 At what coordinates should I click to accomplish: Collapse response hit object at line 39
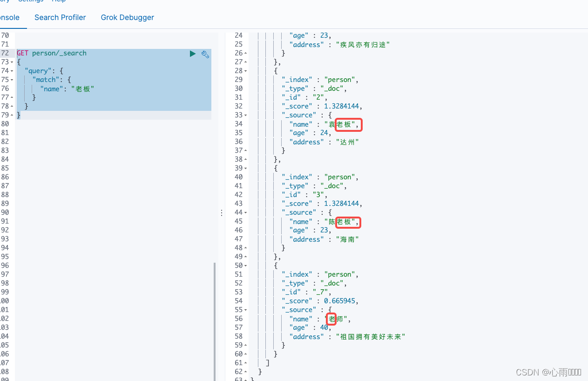tap(245, 168)
